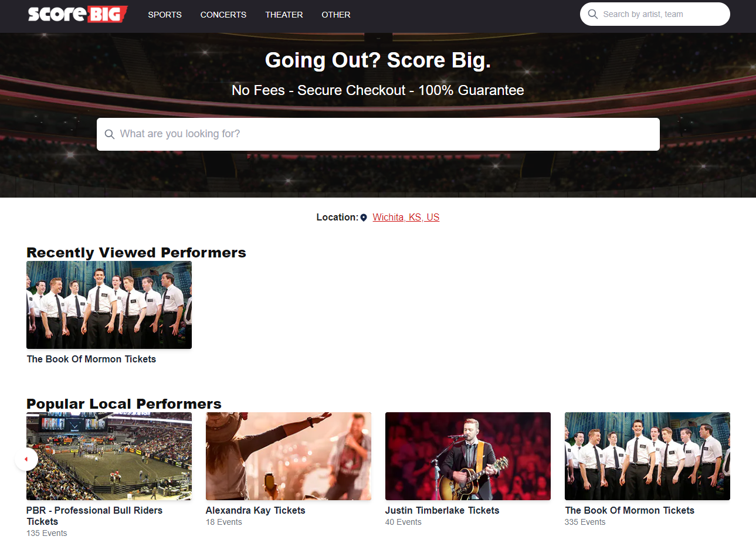Click the location pin icon
The height and width of the screenshot is (543, 756).
tap(364, 218)
